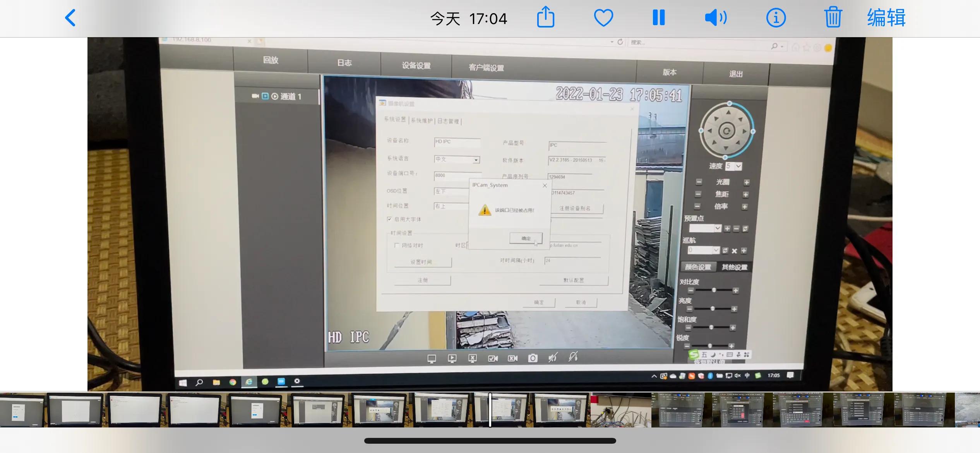Toggle the 启用大字体 checkbox
This screenshot has height=453, width=980.
point(389,219)
